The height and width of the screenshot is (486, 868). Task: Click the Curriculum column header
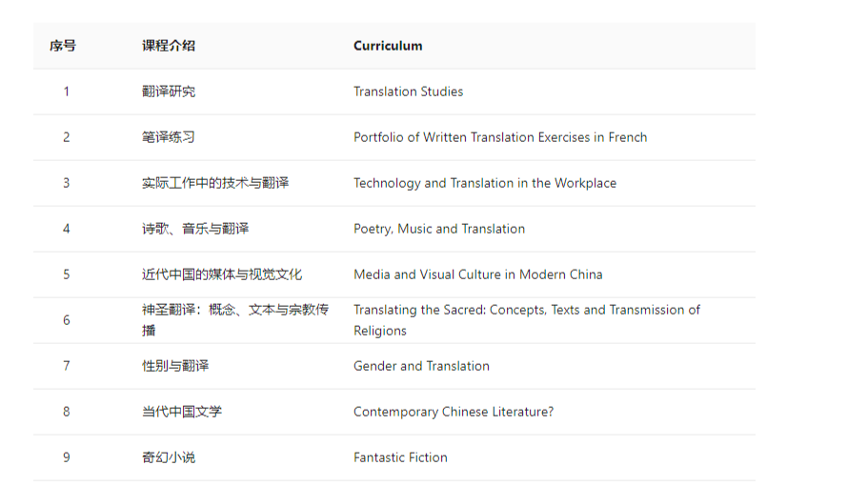(388, 46)
